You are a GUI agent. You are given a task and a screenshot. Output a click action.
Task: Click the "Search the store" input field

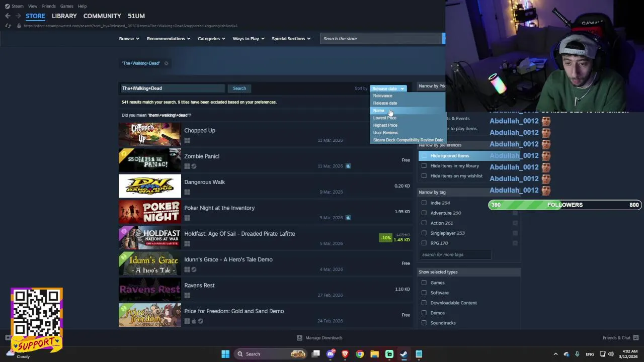tap(380, 39)
